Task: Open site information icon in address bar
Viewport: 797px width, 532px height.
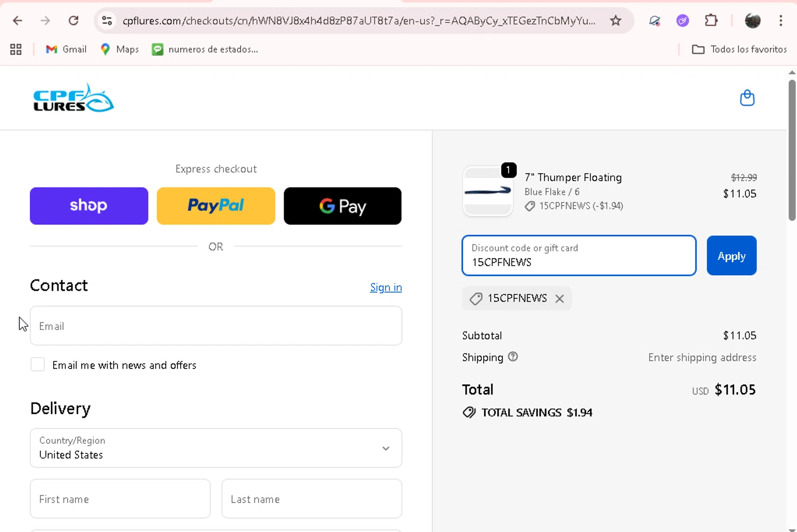Action: click(107, 21)
